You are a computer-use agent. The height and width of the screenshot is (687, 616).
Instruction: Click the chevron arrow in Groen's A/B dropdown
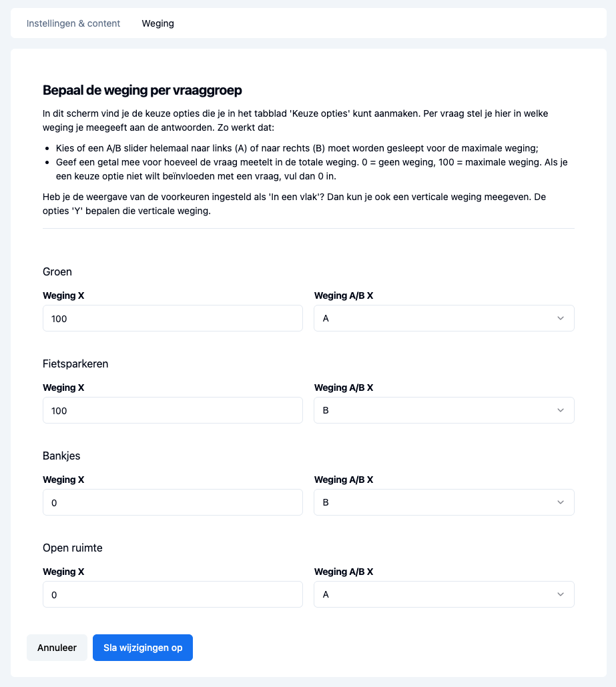[x=561, y=319]
